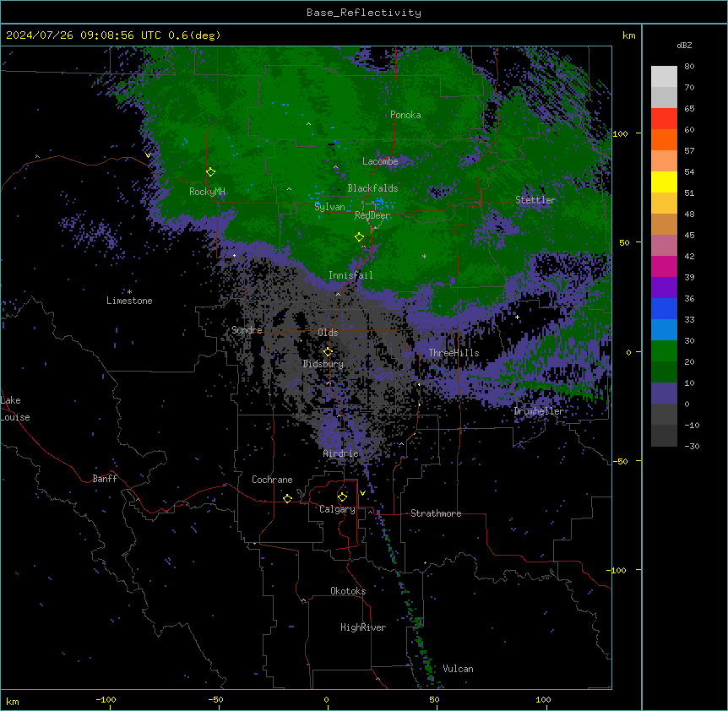Click the Banff label

pyautogui.click(x=105, y=479)
